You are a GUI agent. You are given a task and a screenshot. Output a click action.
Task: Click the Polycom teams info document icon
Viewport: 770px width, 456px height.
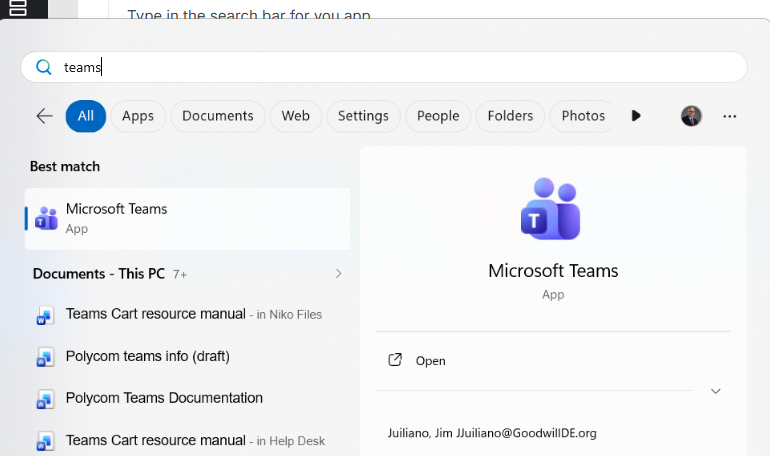point(45,357)
